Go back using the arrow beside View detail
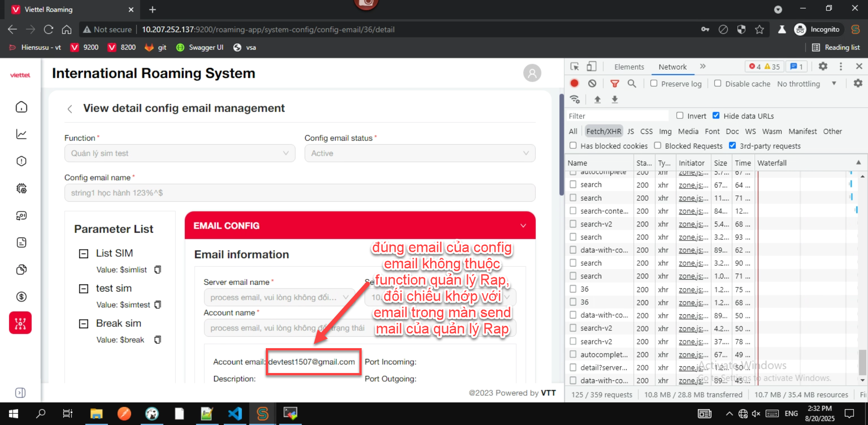The height and width of the screenshot is (425, 868). 70,109
